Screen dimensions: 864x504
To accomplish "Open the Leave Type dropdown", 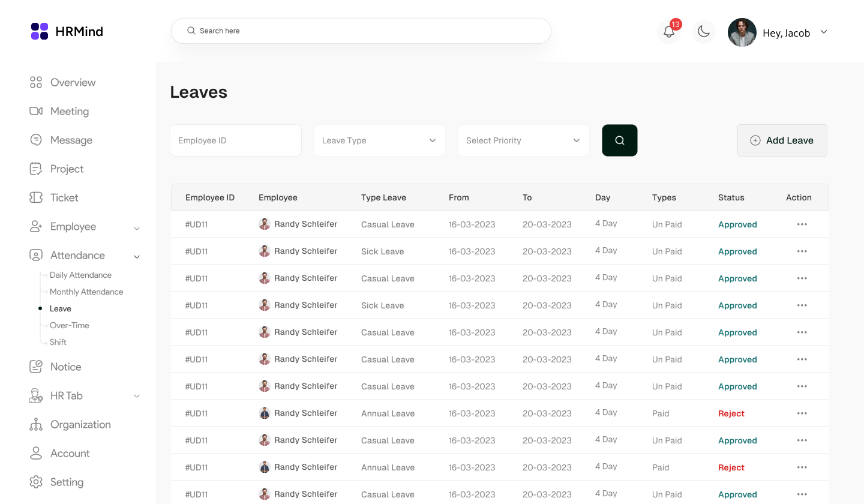I will [x=379, y=140].
